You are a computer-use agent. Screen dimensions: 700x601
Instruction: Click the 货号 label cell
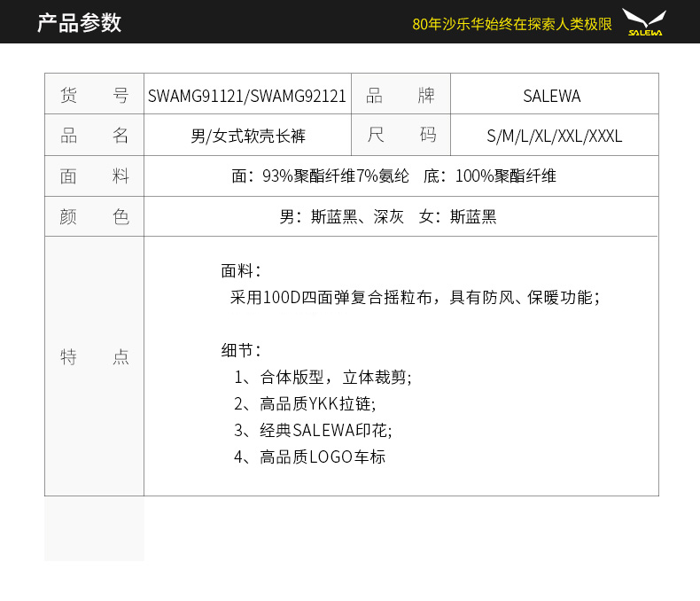(x=94, y=94)
